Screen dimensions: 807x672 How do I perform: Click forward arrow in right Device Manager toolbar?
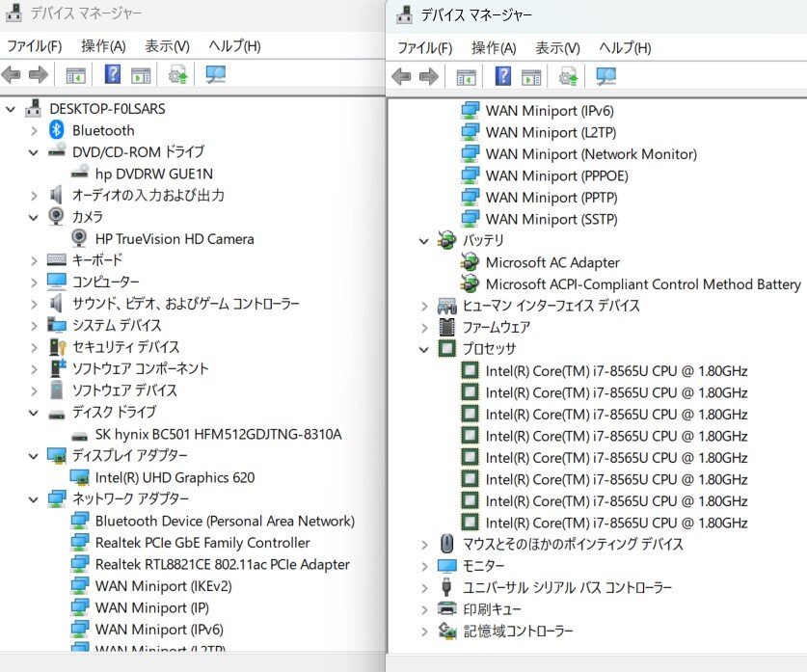pos(429,77)
